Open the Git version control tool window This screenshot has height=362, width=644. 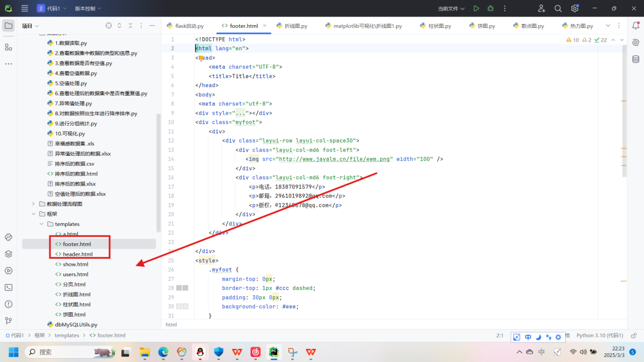(x=9, y=321)
